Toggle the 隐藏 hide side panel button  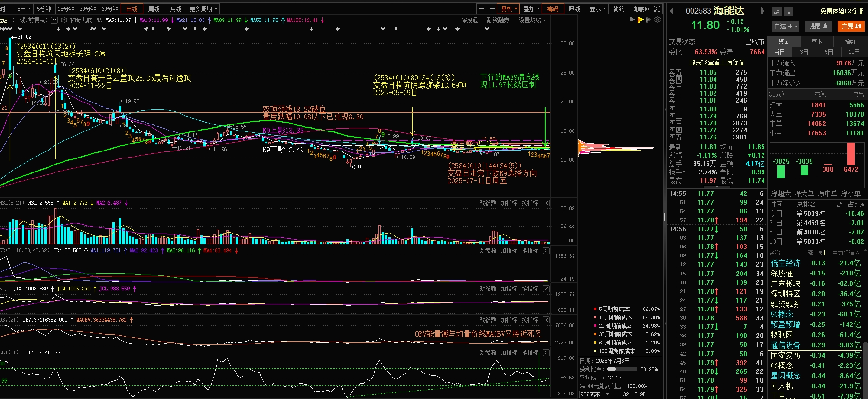tap(640, 9)
